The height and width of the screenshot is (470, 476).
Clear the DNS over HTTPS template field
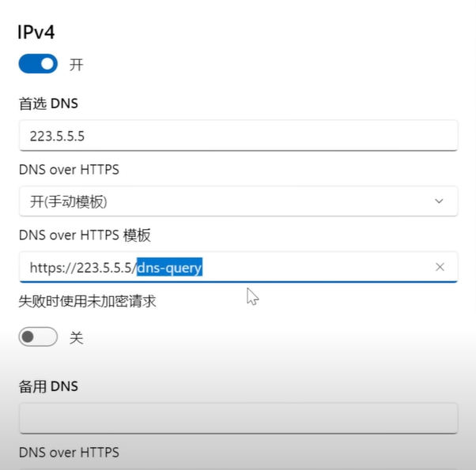pyautogui.click(x=440, y=267)
